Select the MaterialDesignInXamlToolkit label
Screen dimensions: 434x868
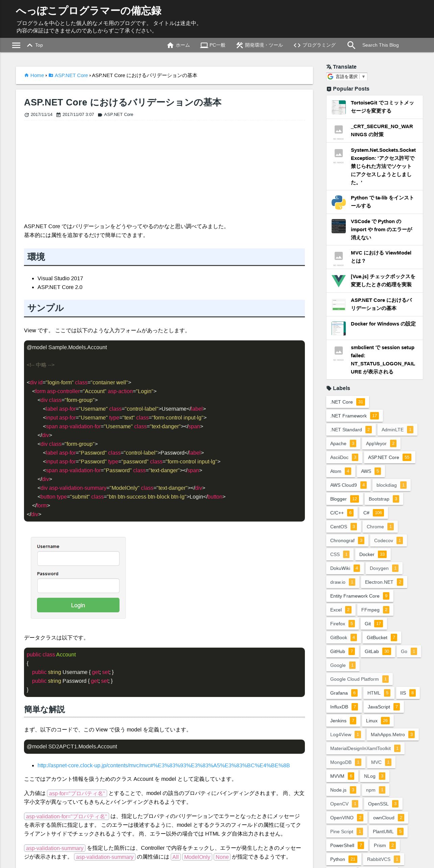(365, 748)
